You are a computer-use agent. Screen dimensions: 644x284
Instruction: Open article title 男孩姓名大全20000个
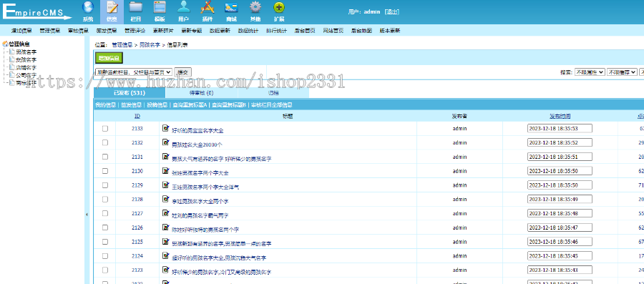click(197, 145)
